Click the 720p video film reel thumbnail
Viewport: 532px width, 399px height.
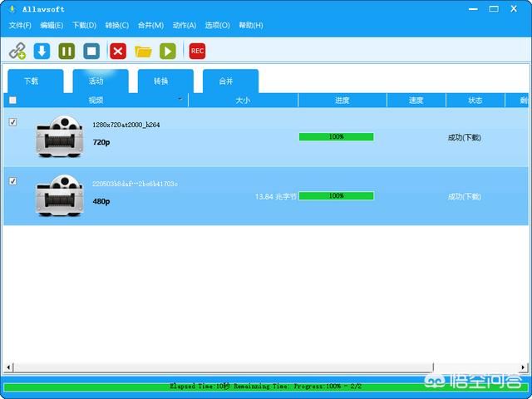coord(59,136)
